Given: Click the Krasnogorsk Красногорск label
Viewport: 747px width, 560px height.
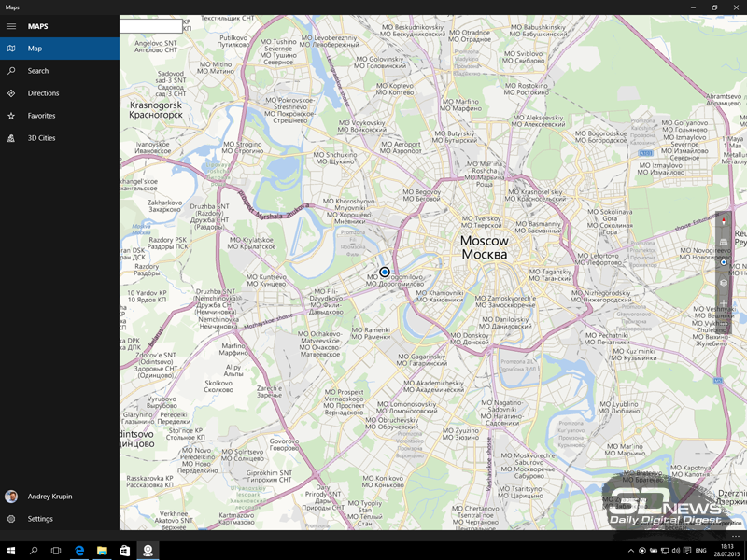Looking at the screenshot, I should (x=156, y=109).
